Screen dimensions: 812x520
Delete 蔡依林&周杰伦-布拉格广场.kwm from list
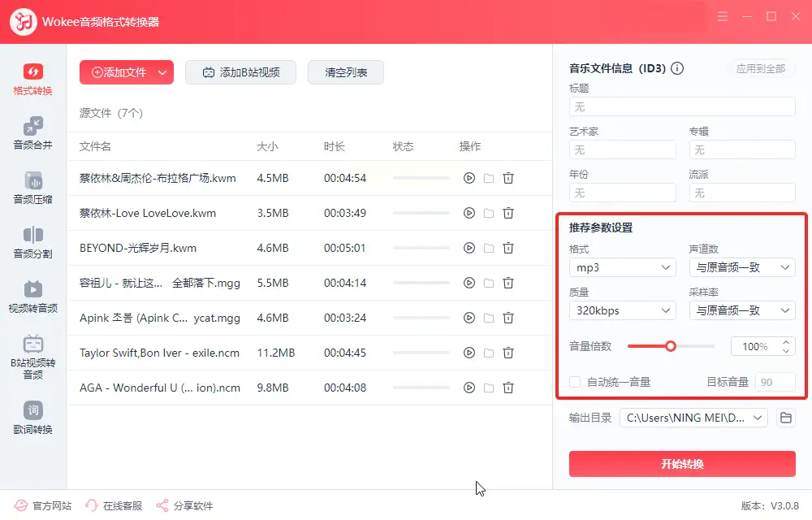coord(508,178)
